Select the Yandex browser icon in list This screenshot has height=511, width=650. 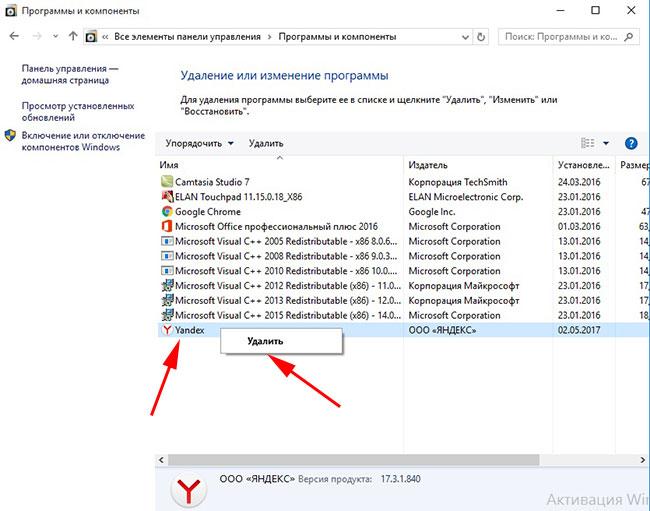167,330
